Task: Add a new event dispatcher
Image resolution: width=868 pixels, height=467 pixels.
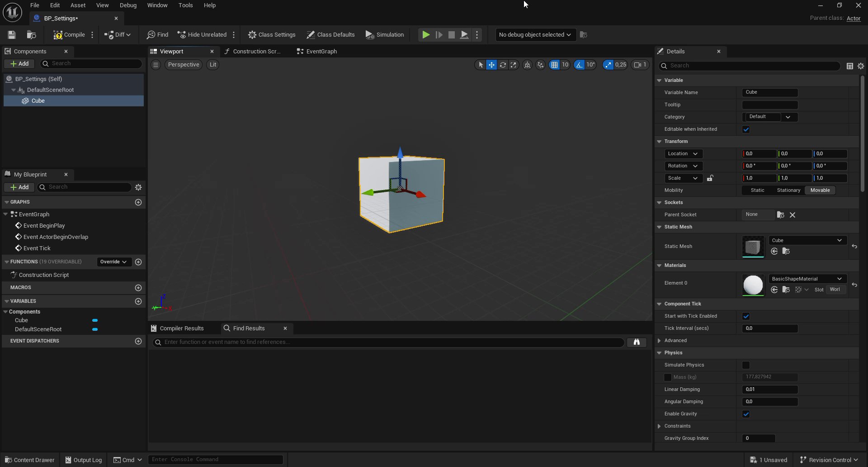Action: coord(138,341)
